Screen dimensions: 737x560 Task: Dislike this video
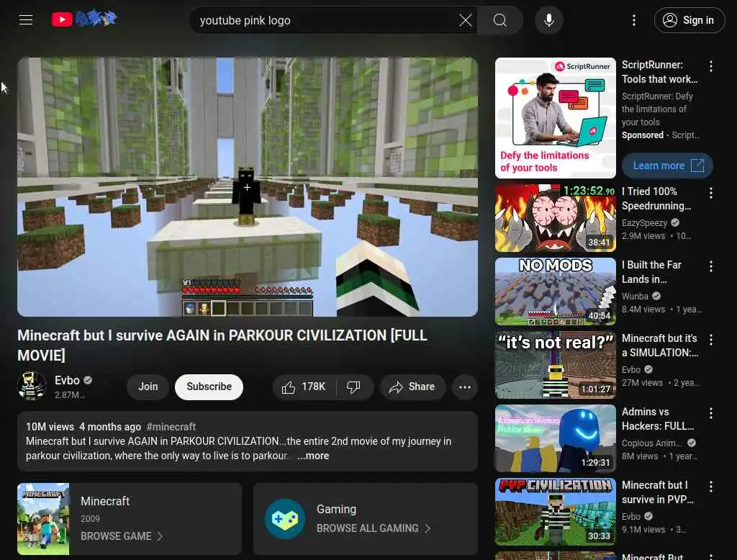coord(354,387)
